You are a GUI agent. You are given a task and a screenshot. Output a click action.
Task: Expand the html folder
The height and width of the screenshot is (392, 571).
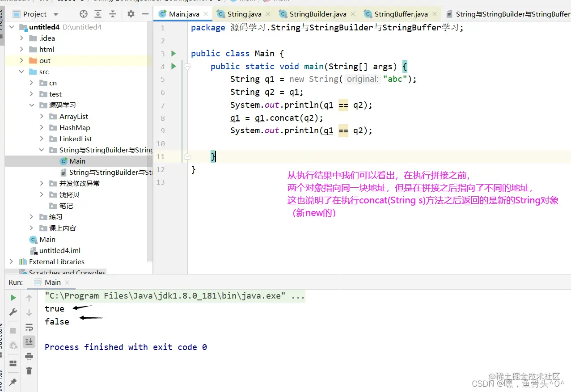point(21,50)
